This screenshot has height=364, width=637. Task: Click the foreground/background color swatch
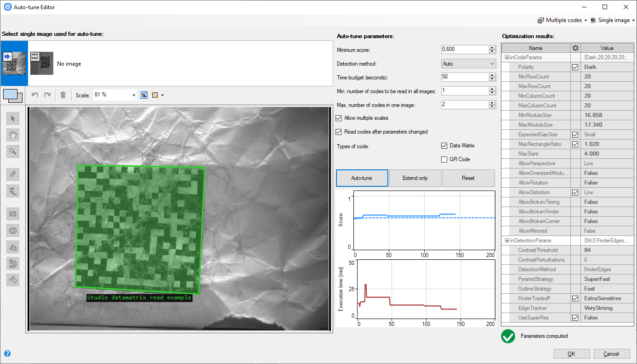coord(12,95)
